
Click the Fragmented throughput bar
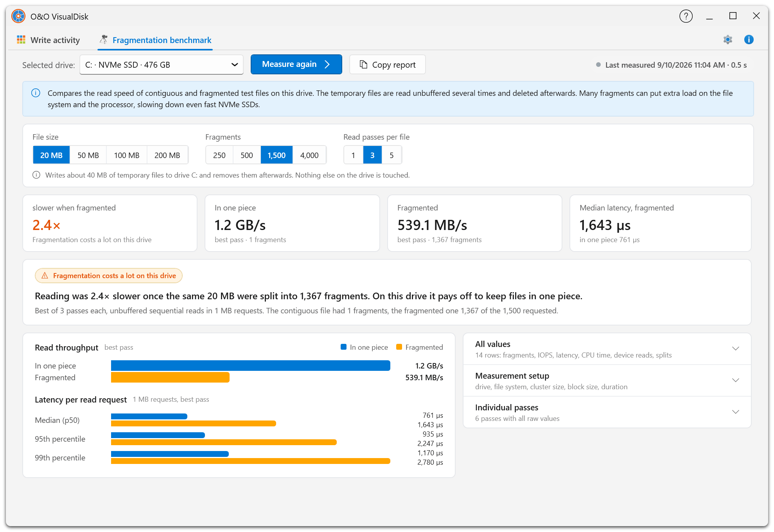(x=170, y=377)
